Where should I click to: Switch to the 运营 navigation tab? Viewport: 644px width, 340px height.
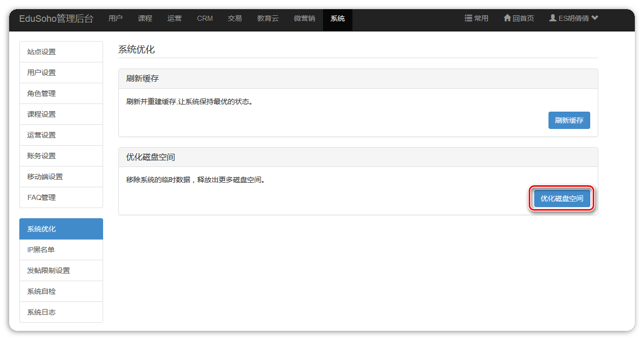tap(174, 18)
